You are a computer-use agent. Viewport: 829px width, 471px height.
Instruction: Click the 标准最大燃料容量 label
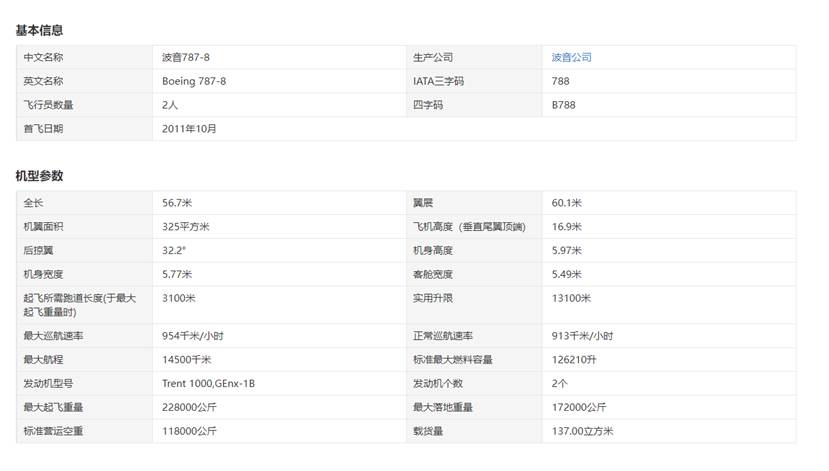coord(453,359)
